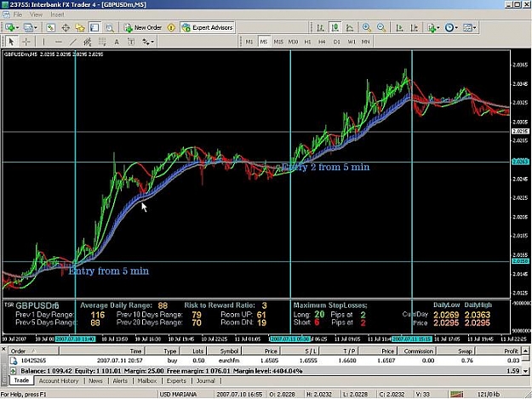Switch to the News tab
532x399 pixels.
95,381
